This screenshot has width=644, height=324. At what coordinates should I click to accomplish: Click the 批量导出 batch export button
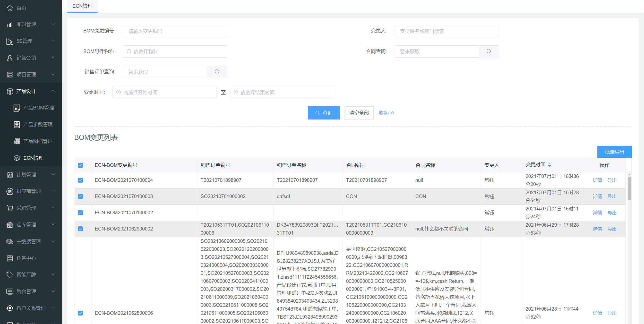pyautogui.click(x=614, y=152)
